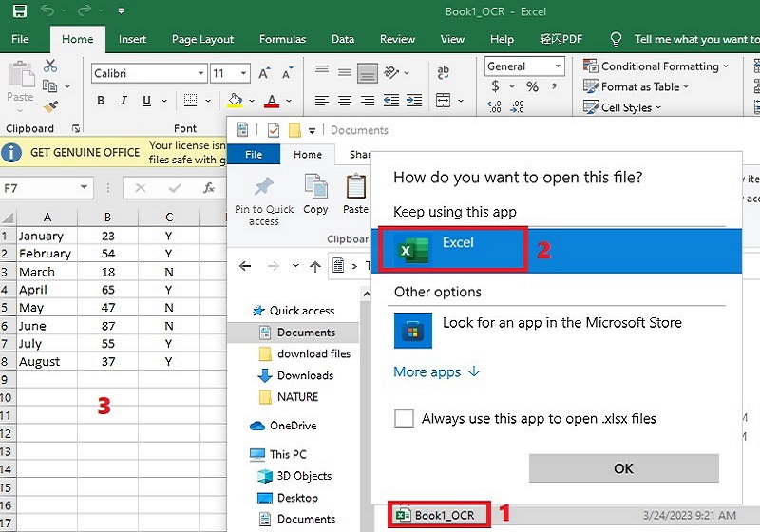Decrease font size with the small A
The height and width of the screenshot is (532, 760).
click(x=288, y=73)
